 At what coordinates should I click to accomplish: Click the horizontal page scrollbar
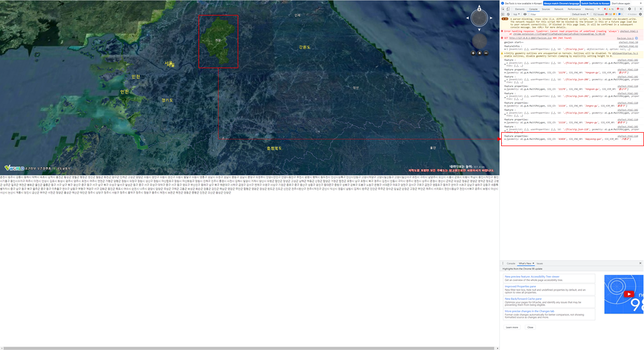tap(249, 348)
